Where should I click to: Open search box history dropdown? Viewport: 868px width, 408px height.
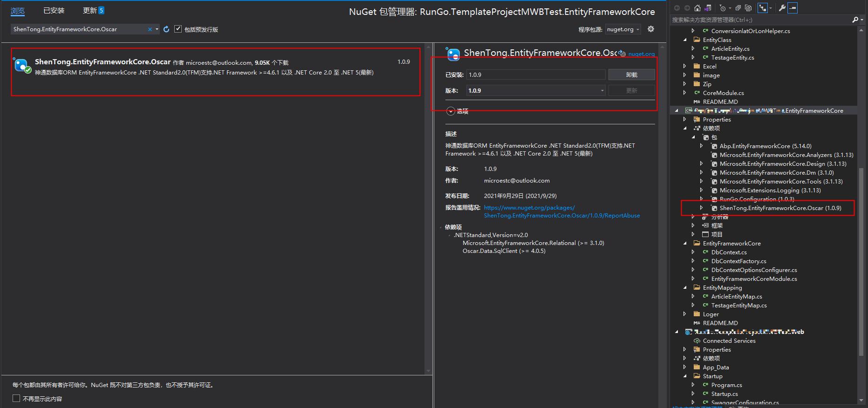(157, 29)
